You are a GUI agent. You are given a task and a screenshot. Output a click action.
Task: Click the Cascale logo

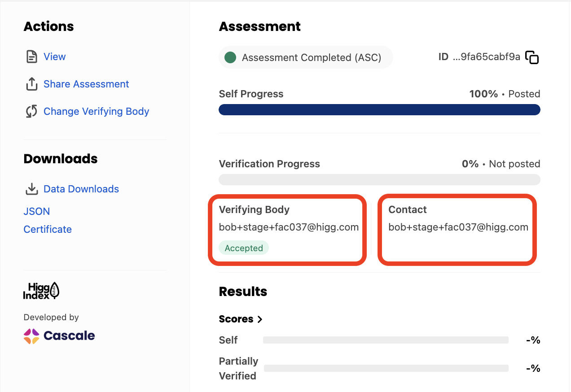pyautogui.click(x=59, y=336)
